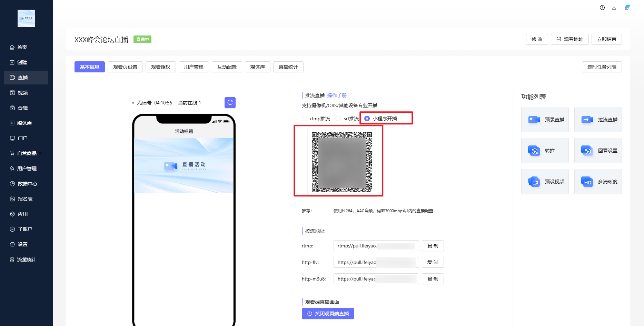Screen dimensions: 644x326
Task: Expand 自营商品 sidebar submenu
Action: tap(41, 153)
